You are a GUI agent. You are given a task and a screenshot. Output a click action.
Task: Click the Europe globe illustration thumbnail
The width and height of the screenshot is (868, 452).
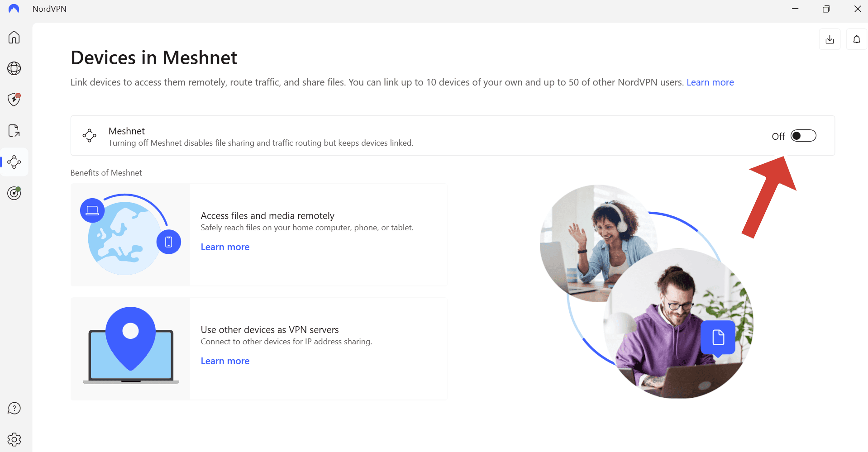click(x=130, y=234)
